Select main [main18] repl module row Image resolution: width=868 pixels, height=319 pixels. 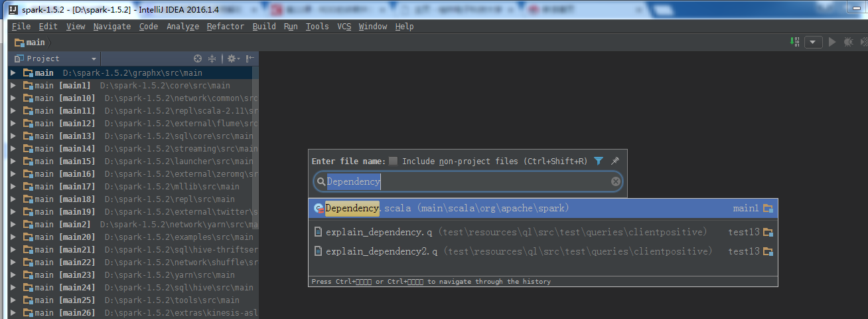point(133,199)
